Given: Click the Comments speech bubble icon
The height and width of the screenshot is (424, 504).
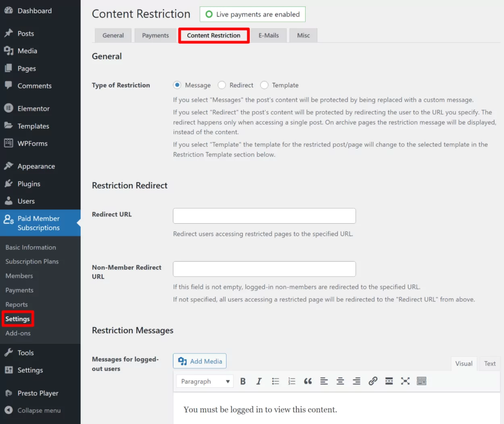Looking at the screenshot, I should click(8, 85).
